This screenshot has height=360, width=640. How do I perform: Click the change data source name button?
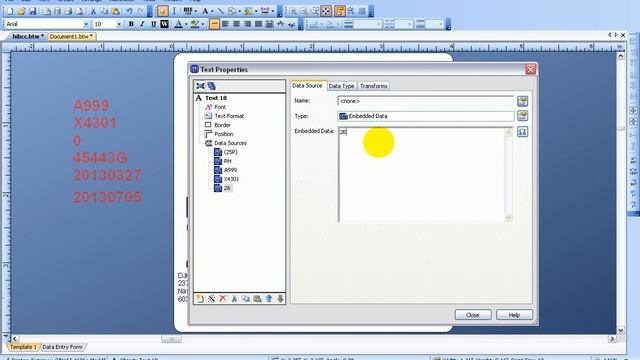point(522,101)
